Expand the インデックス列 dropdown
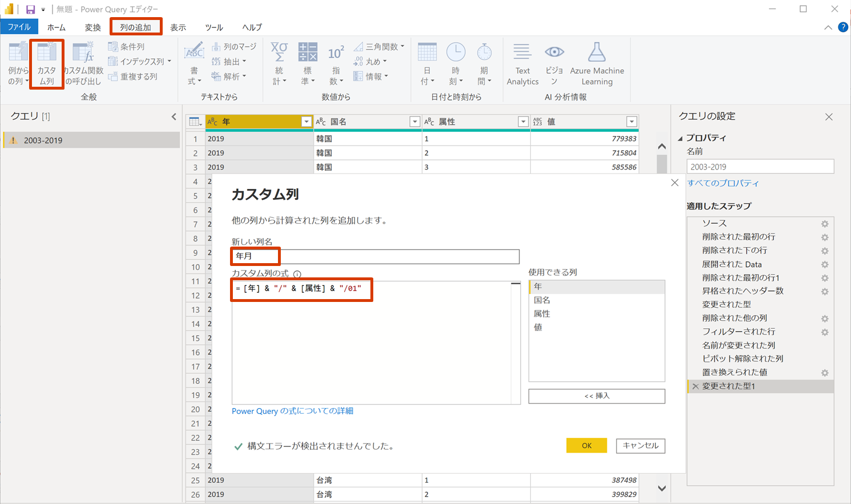 [x=170, y=62]
